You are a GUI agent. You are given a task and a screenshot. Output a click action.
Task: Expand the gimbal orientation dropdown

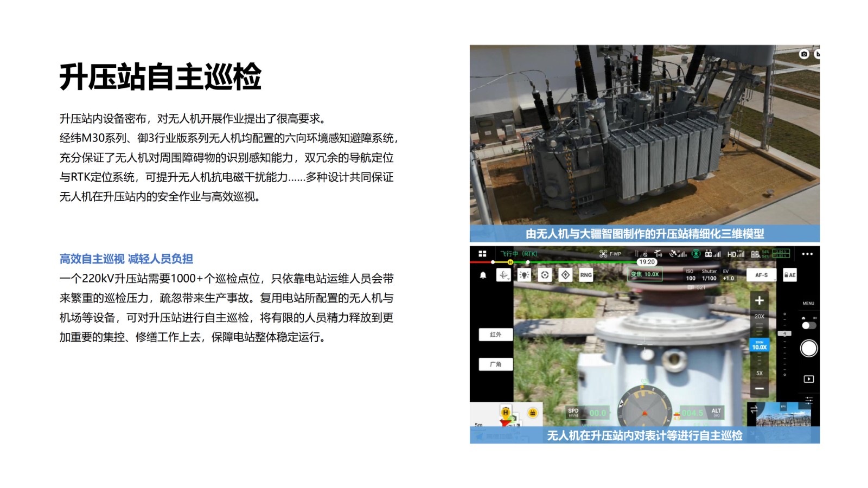coord(504,275)
